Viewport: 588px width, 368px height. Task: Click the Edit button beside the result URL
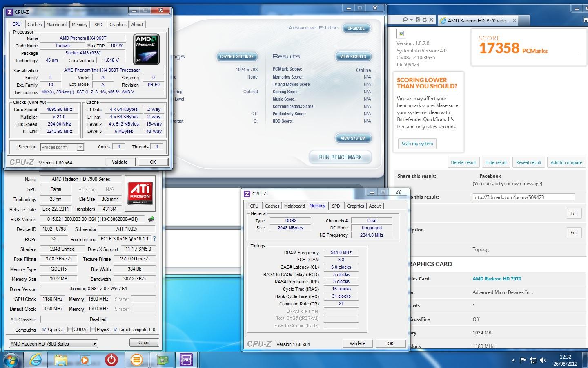click(x=574, y=213)
